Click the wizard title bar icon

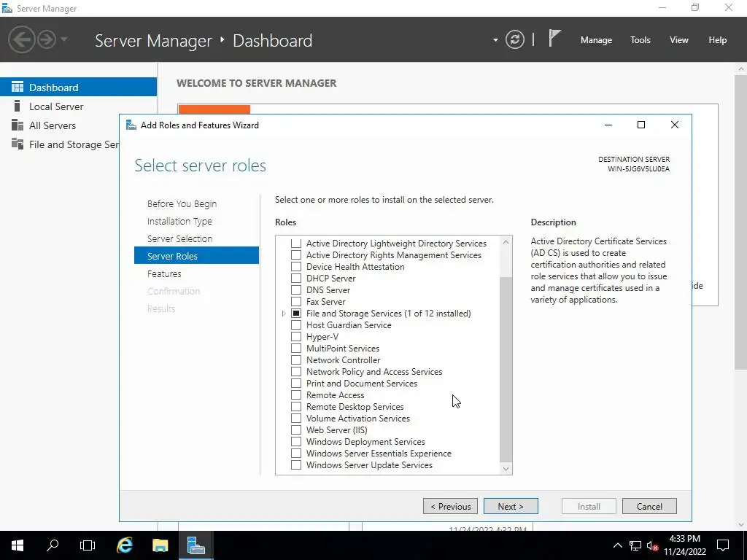(131, 125)
